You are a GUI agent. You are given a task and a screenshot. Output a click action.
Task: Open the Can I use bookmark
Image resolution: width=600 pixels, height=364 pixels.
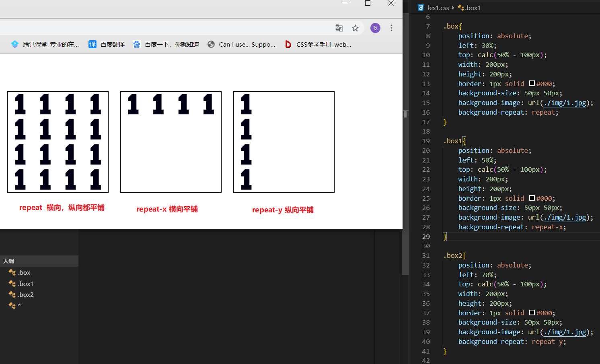point(241,44)
